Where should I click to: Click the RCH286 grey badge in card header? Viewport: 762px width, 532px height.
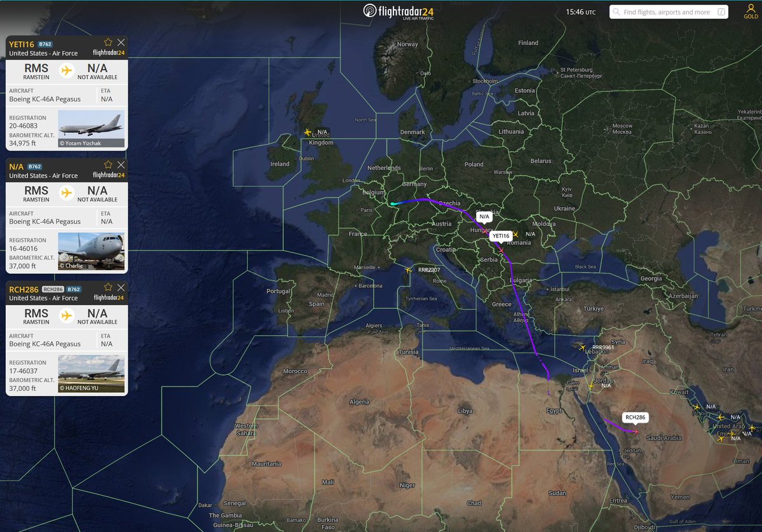pyautogui.click(x=53, y=289)
